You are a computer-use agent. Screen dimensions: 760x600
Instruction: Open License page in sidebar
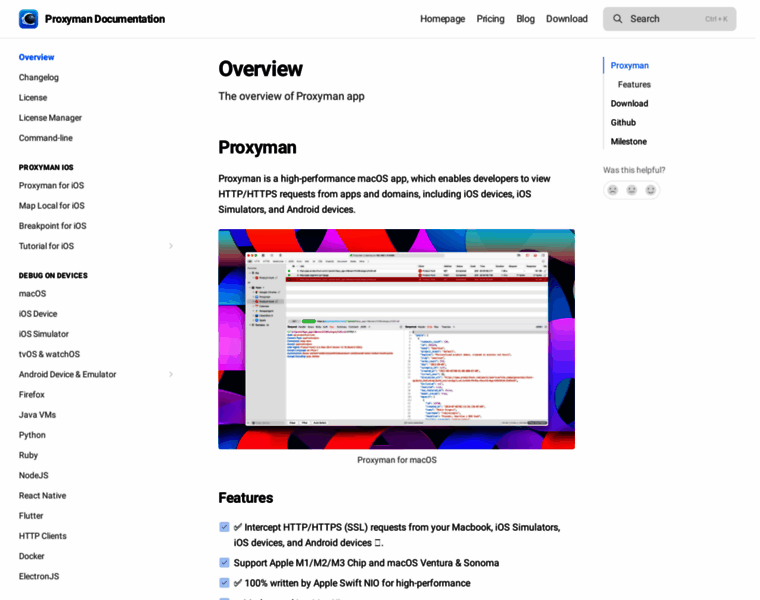coord(33,98)
